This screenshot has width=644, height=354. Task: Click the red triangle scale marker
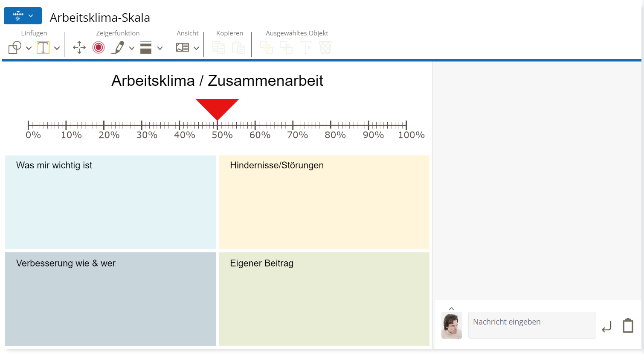(217, 108)
